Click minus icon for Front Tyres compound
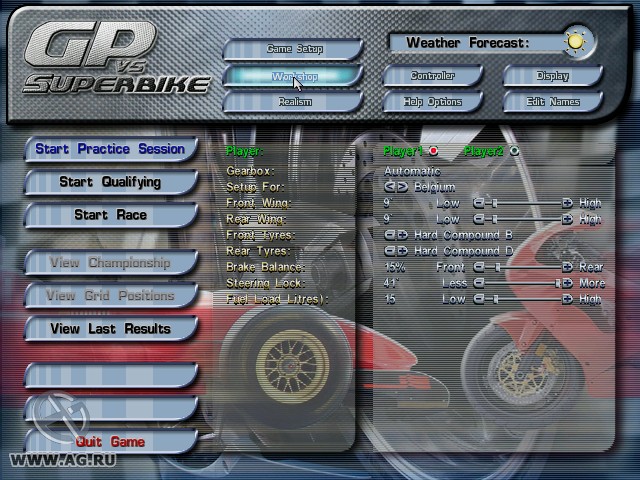The image size is (640, 480). (x=390, y=235)
